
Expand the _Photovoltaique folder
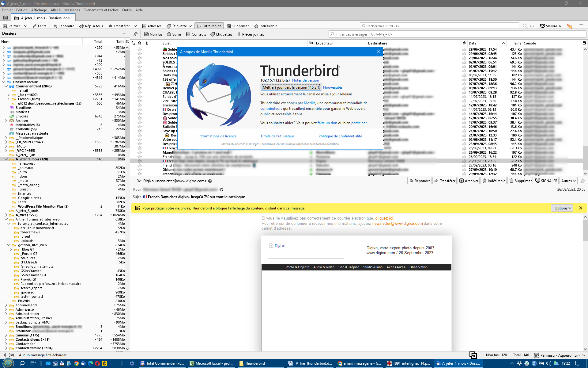[6, 138]
